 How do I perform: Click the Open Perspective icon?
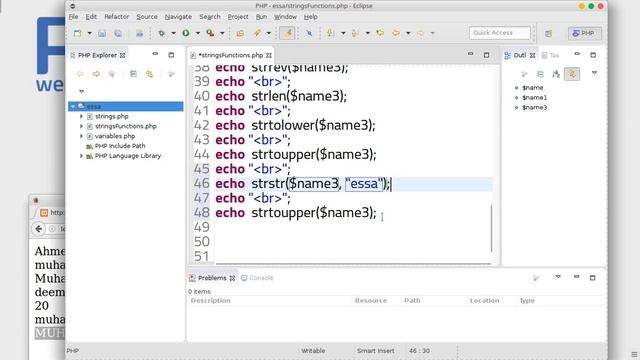548,33
